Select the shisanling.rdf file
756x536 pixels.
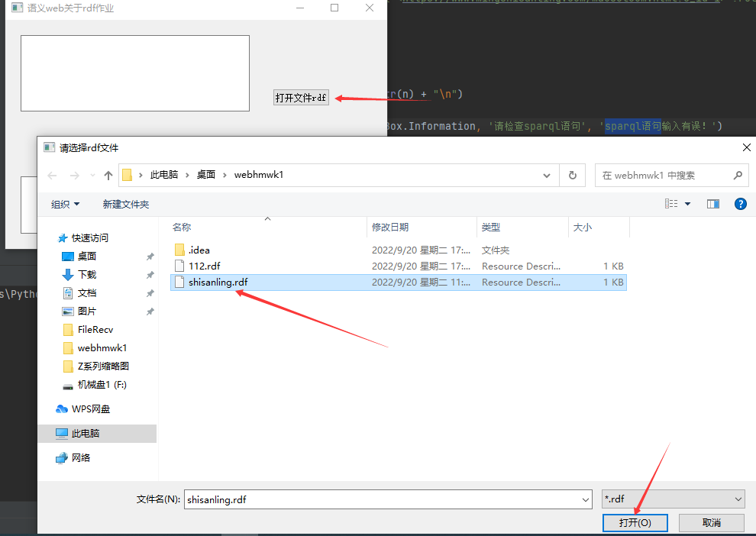pyautogui.click(x=399, y=282)
